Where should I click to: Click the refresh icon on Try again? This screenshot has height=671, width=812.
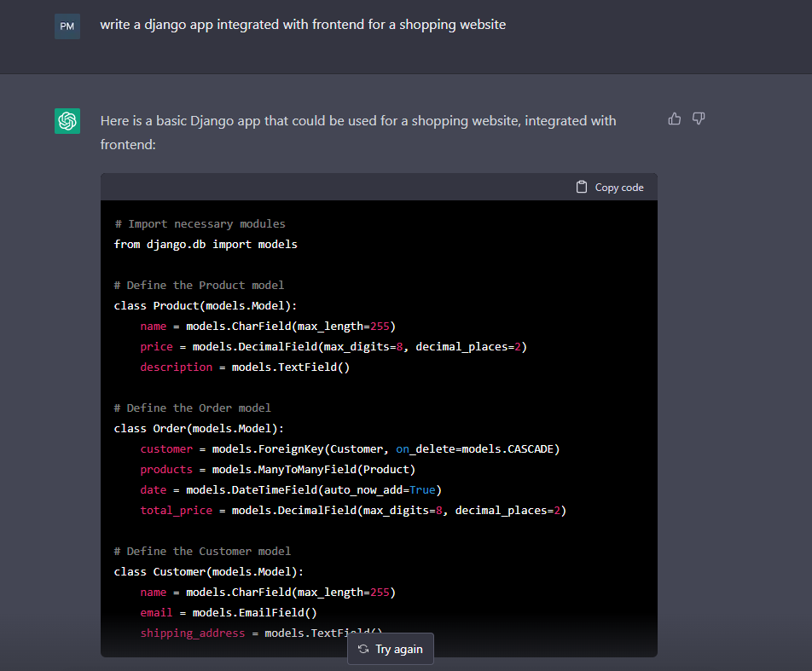click(x=364, y=649)
